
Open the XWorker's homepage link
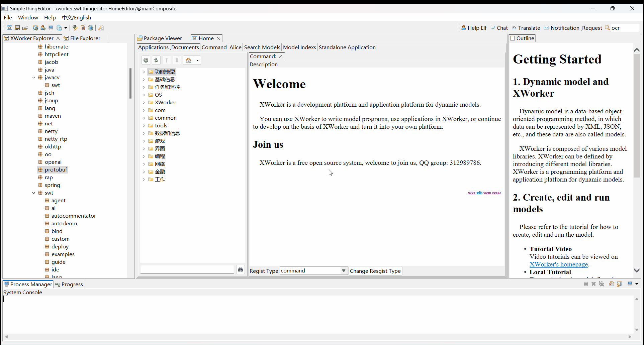pos(558,264)
